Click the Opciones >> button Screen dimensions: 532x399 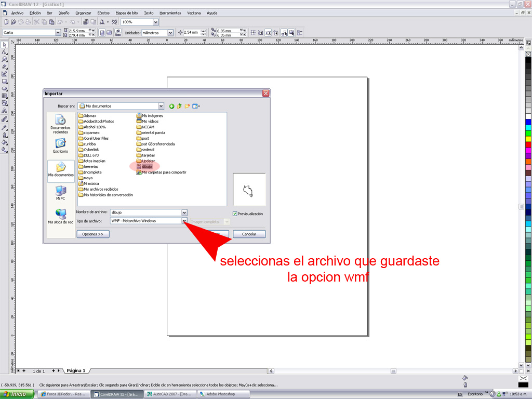[x=92, y=234]
